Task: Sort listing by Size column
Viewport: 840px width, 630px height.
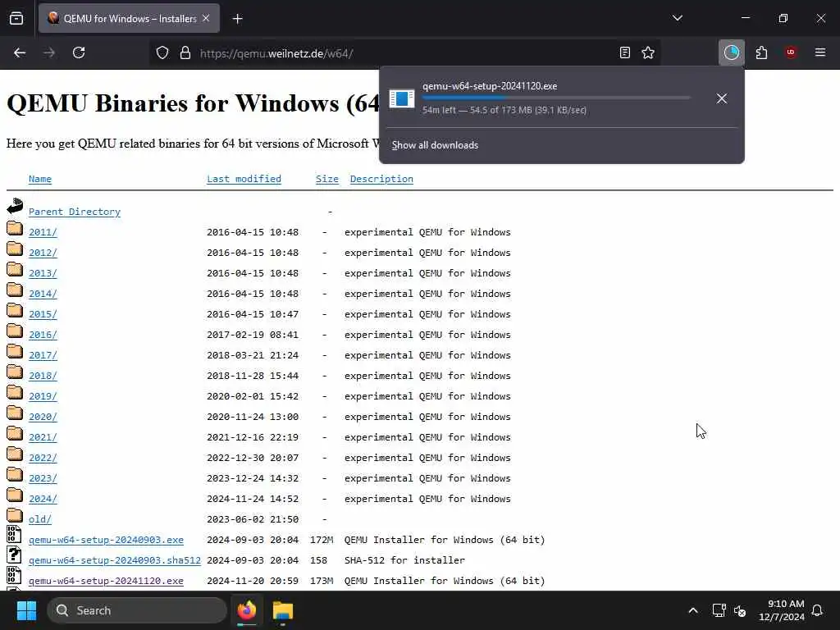Action: (326, 179)
